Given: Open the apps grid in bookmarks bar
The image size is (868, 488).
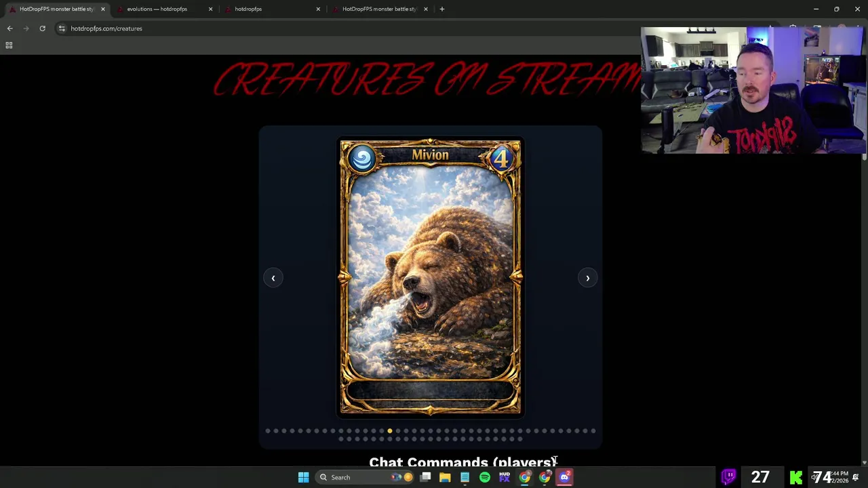Looking at the screenshot, I should point(9,45).
